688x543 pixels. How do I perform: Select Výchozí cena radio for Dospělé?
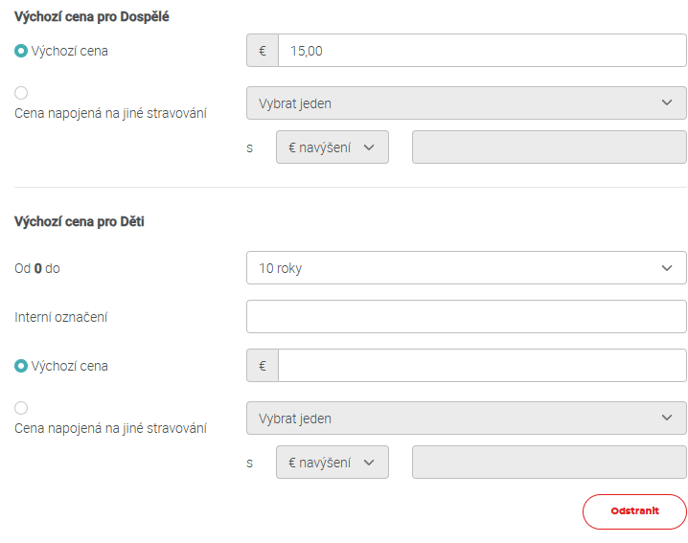coord(21,51)
